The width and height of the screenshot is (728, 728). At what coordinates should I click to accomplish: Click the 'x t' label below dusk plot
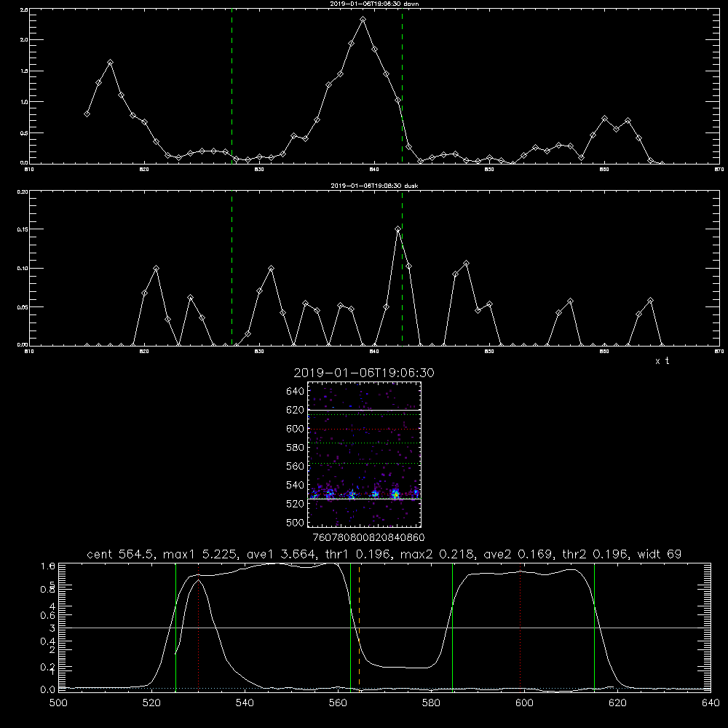(x=662, y=361)
